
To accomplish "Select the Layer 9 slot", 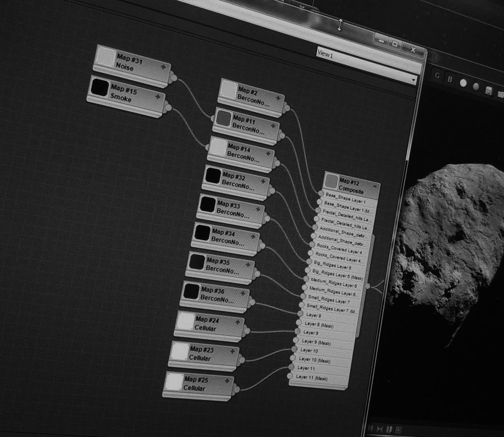I will pos(325,334).
